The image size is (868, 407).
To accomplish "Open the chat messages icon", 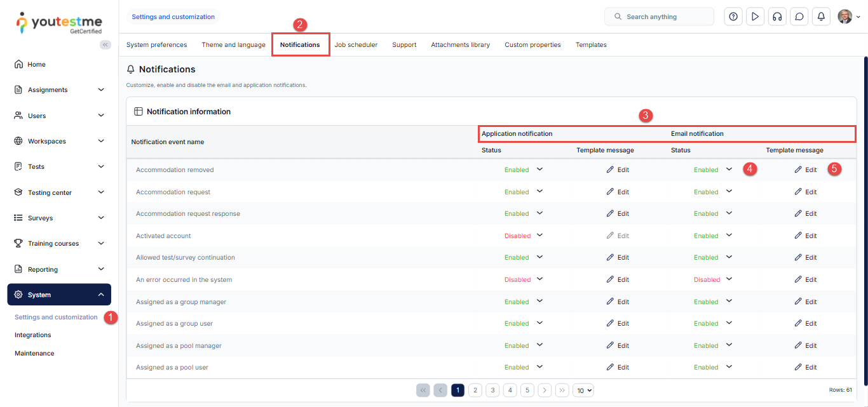I will point(799,17).
